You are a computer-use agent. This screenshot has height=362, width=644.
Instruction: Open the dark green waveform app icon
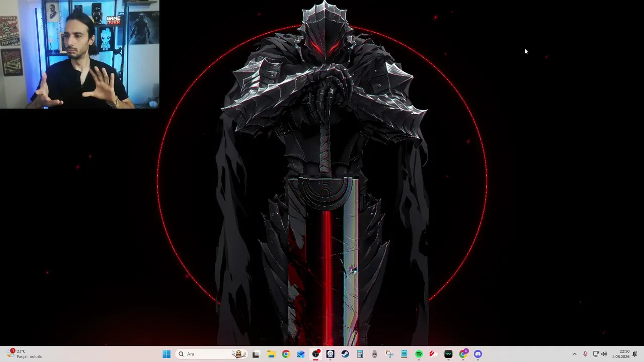448,354
